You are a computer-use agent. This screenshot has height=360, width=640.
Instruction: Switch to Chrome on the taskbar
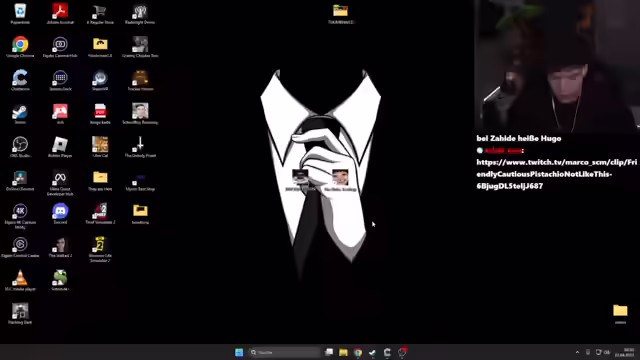click(x=358, y=352)
